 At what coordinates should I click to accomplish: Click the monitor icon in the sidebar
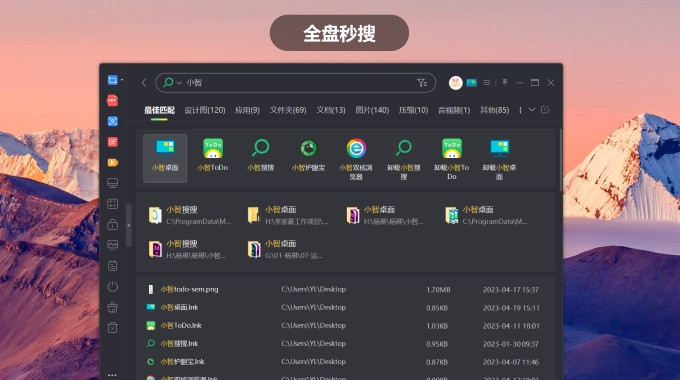click(x=112, y=183)
